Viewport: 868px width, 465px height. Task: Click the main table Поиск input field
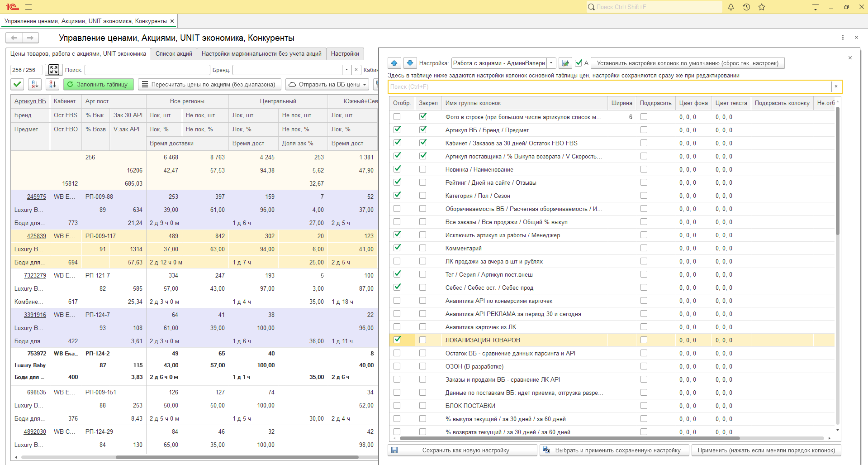(x=147, y=70)
